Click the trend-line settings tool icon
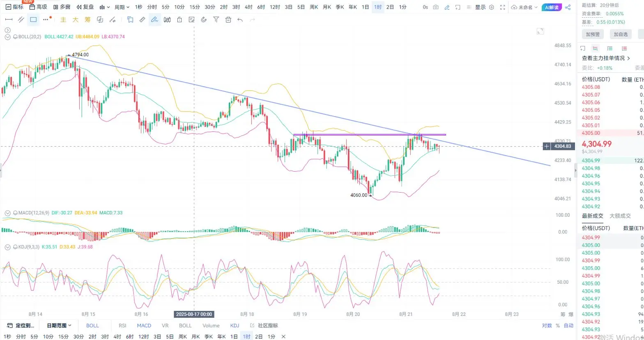This screenshot has width=644, height=340. pos(112,19)
